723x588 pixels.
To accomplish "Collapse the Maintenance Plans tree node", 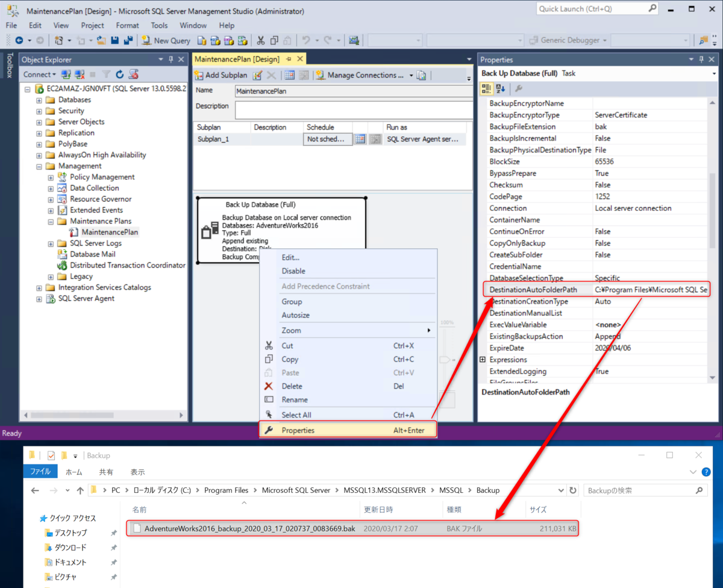I will point(51,221).
